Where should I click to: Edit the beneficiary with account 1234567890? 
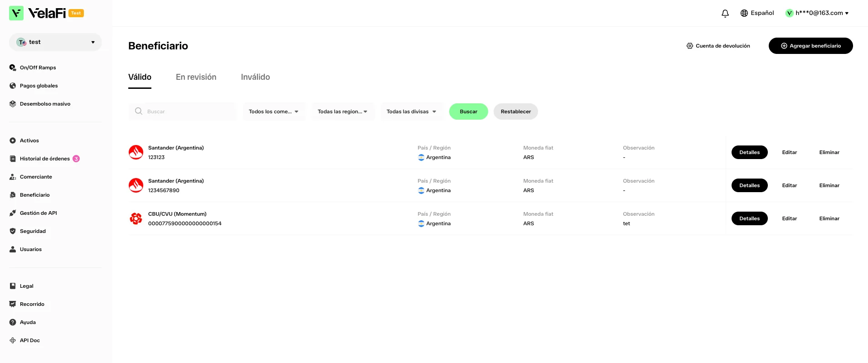[790, 185]
